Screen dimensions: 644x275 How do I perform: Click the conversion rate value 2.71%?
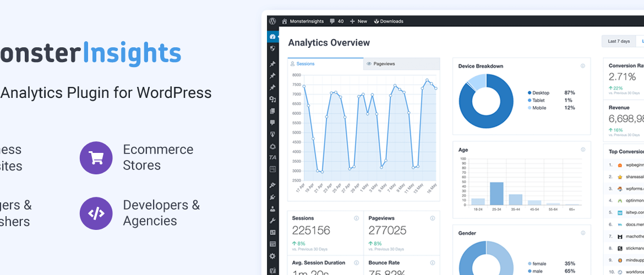pos(622,77)
